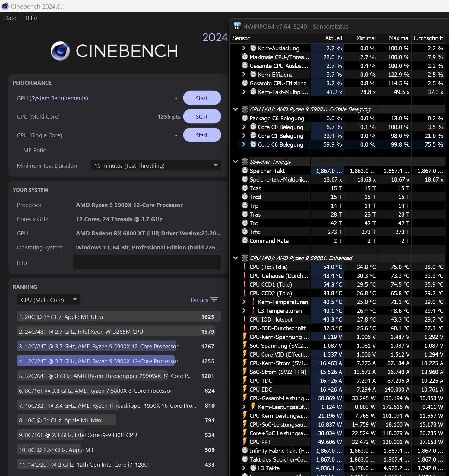Click clock icon of Tcas row
Viewport: 449px width, 476px height.
pyautogui.click(x=245, y=188)
